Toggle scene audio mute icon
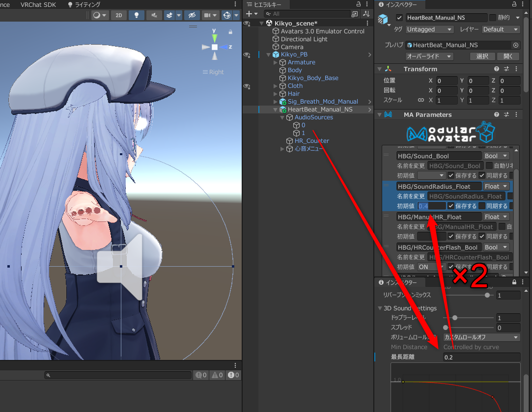 [x=154, y=15]
